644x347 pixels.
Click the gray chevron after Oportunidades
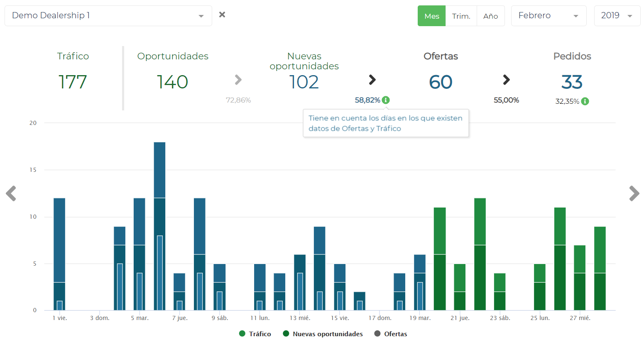238,80
